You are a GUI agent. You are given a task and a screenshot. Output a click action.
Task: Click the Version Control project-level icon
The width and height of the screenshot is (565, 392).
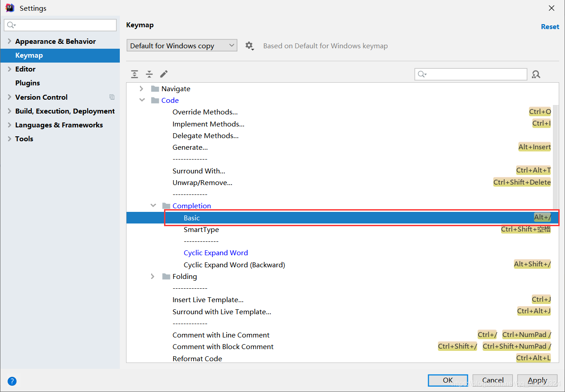click(x=112, y=97)
